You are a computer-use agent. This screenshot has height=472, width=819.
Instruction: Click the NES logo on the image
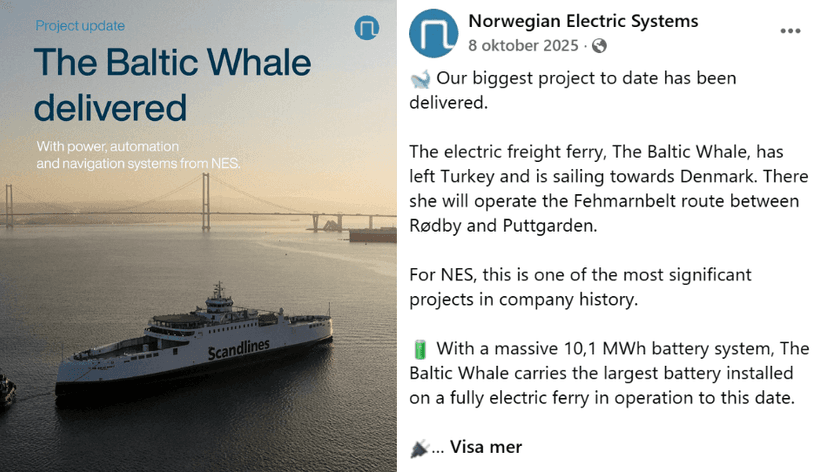click(x=367, y=28)
